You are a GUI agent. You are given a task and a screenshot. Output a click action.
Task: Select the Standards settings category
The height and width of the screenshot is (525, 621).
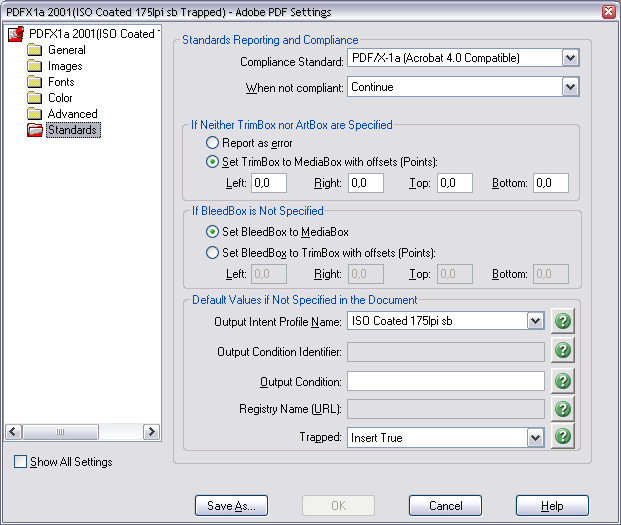73,130
